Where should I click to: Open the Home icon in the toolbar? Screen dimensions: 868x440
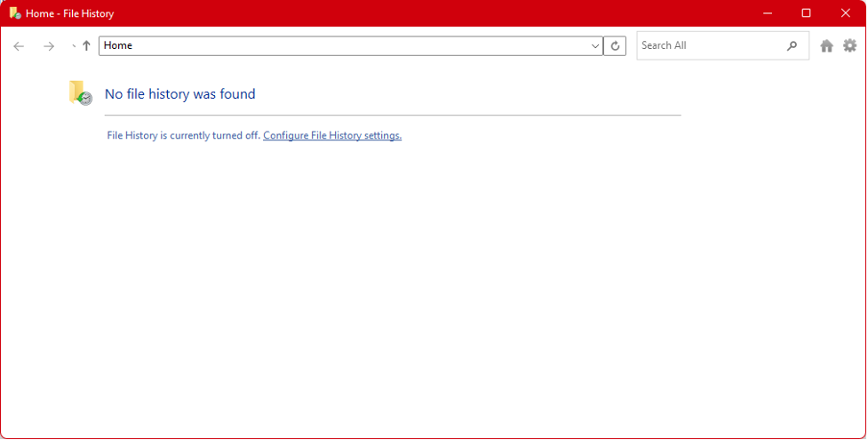[x=826, y=46]
